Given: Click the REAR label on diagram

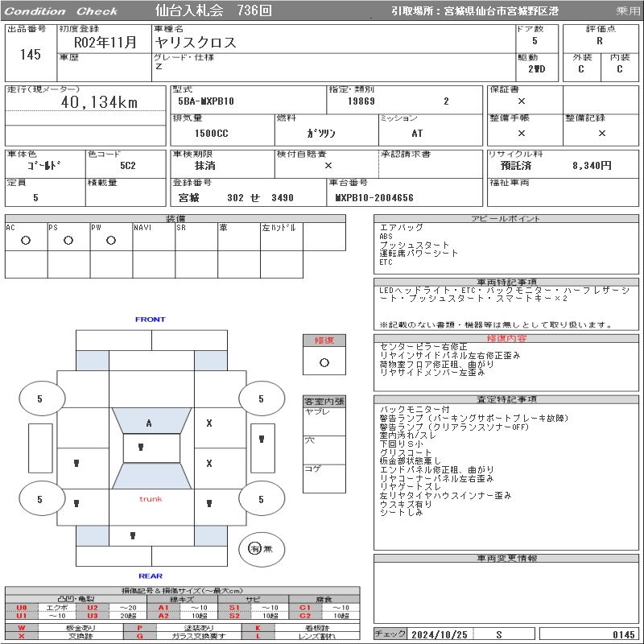Looking at the screenshot, I should pyautogui.click(x=151, y=576).
